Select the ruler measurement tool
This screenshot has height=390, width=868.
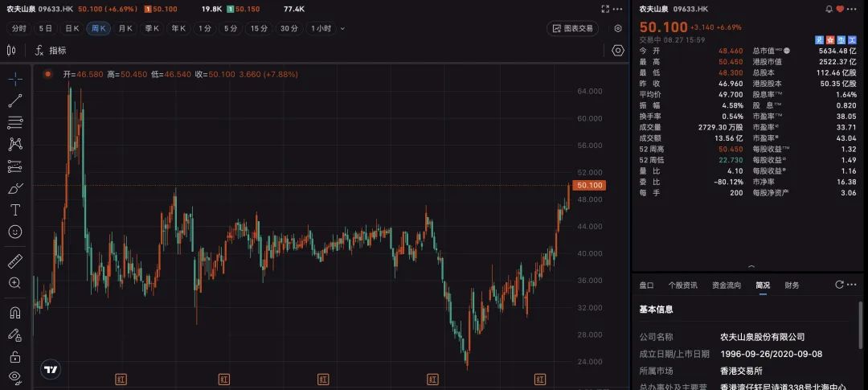(14, 261)
